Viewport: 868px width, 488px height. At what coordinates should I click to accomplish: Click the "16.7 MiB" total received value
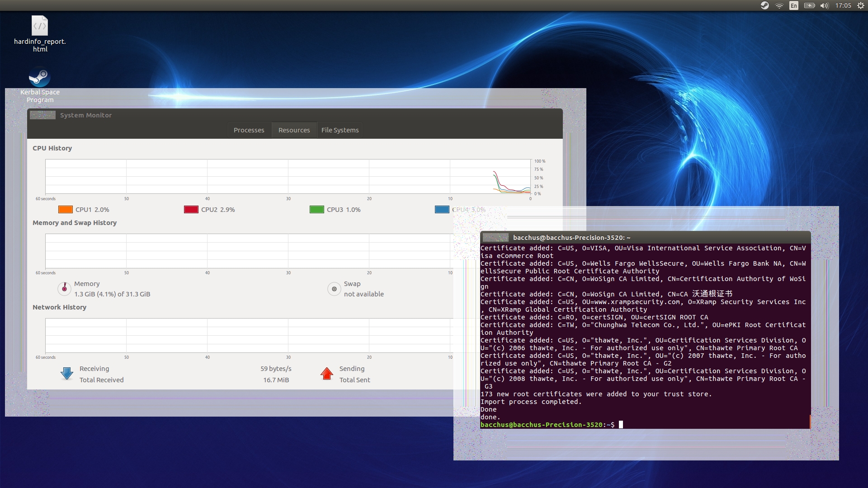tap(276, 380)
